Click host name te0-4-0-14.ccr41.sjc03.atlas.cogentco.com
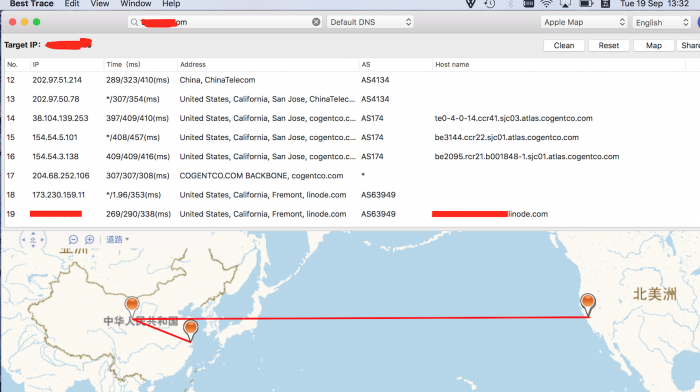The image size is (700, 392). pos(513,118)
